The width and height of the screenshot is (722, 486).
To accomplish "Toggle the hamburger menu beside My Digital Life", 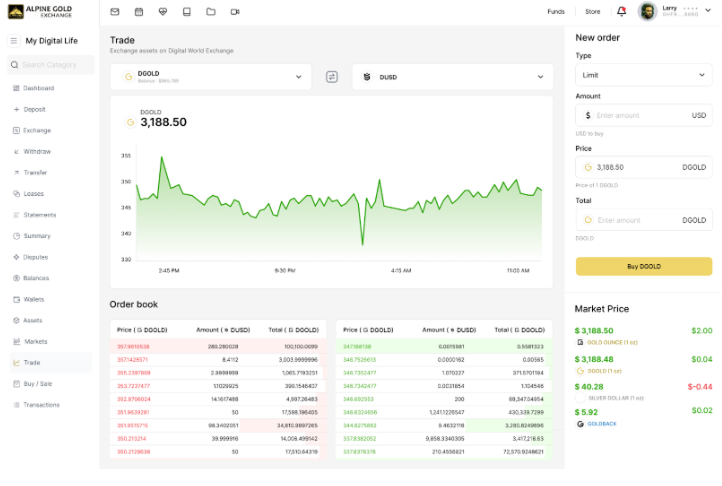I will (x=14, y=41).
